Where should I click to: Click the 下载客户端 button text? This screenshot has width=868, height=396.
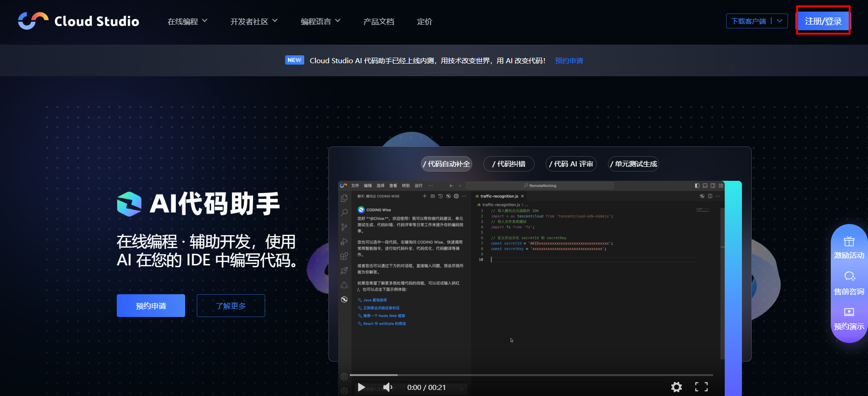pyautogui.click(x=748, y=21)
